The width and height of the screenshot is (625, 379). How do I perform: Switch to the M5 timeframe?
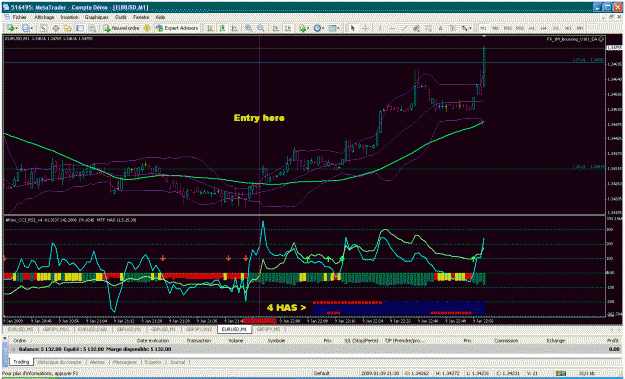(x=495, y=28)
